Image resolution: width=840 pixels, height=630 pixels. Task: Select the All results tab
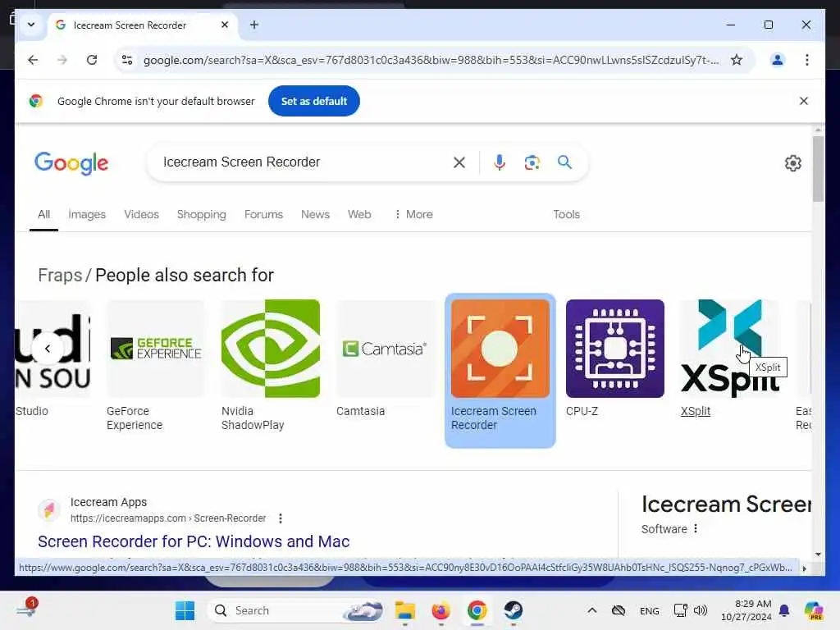point(44,214)
